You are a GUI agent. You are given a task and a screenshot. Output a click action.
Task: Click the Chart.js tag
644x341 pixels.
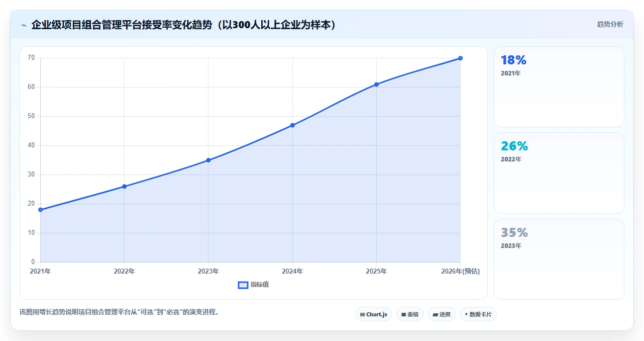(x=374, y=314)
